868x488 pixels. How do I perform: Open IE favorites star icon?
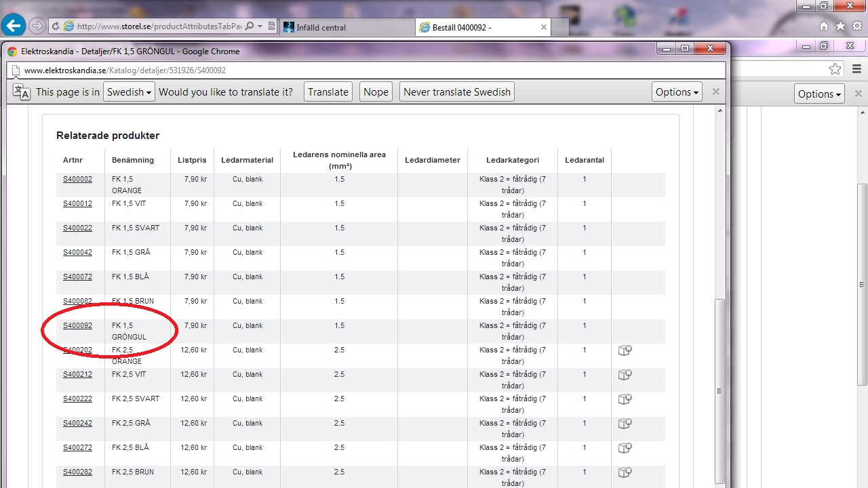coord(840,26)
